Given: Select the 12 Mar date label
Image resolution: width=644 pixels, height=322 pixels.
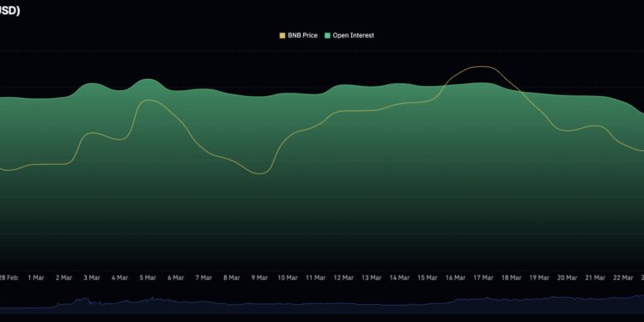Looking at the screenshot, I should pos(343,277).
